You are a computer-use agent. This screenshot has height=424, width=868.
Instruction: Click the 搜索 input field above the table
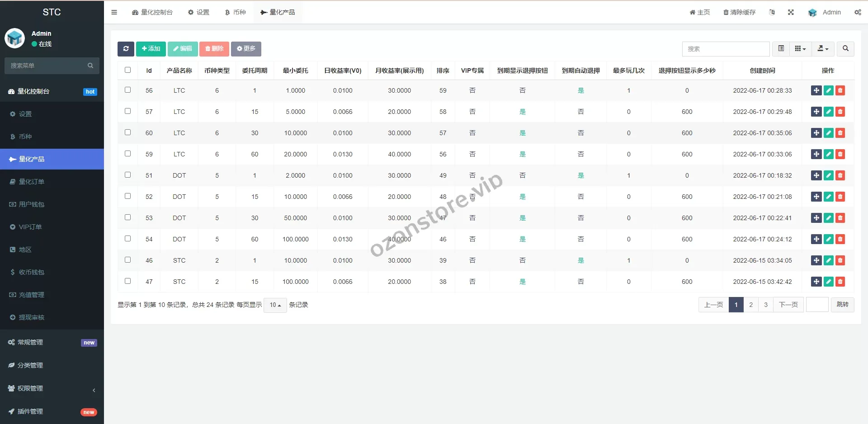tap(725, 49)
